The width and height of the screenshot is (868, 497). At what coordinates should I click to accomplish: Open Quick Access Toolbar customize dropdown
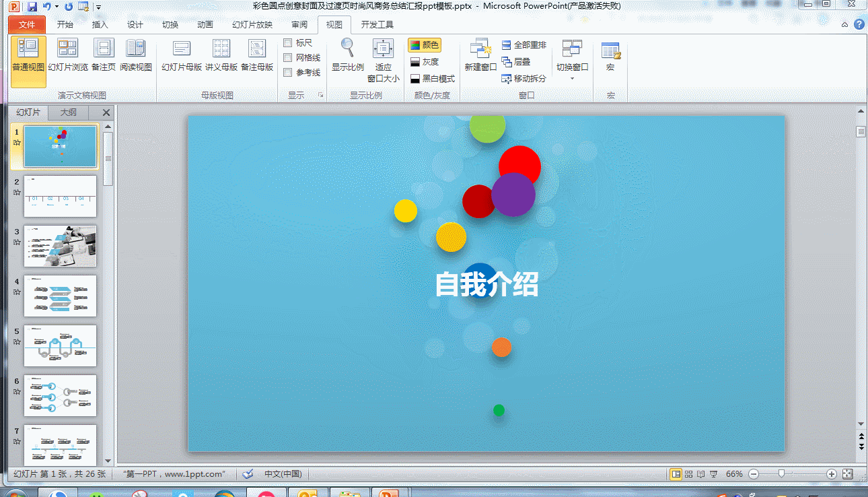[98, 7]
